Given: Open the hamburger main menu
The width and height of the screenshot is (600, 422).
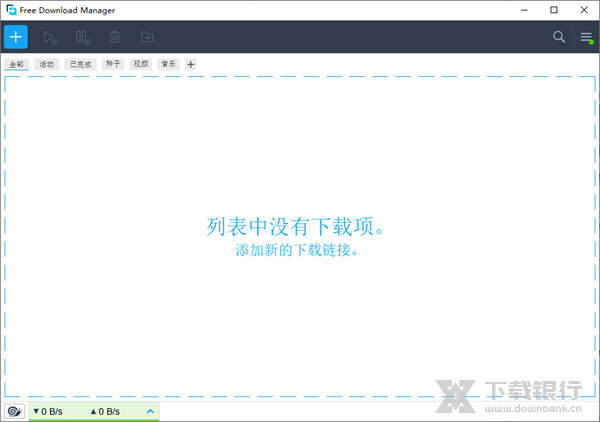Looking at the screenshot, I should [x=586, y=37].
